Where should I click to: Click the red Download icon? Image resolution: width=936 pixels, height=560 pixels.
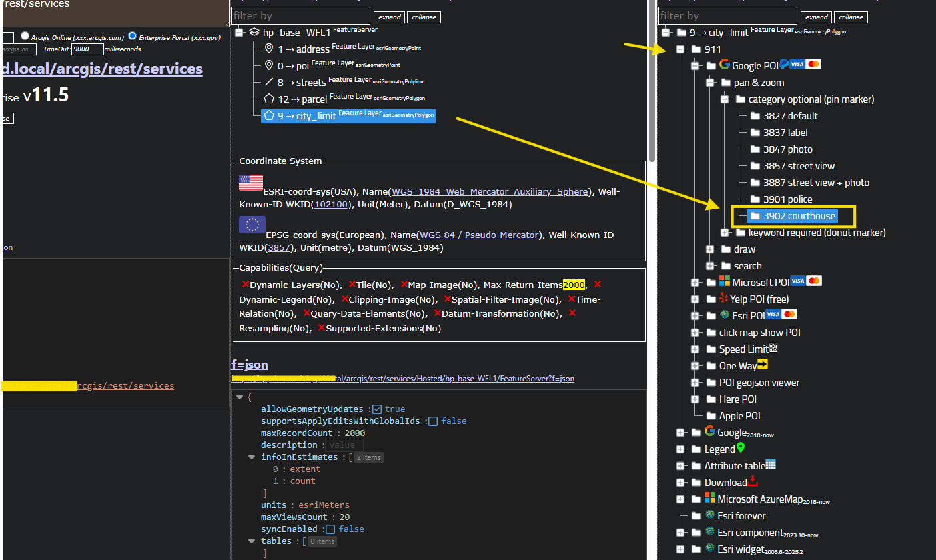(753, 481)
